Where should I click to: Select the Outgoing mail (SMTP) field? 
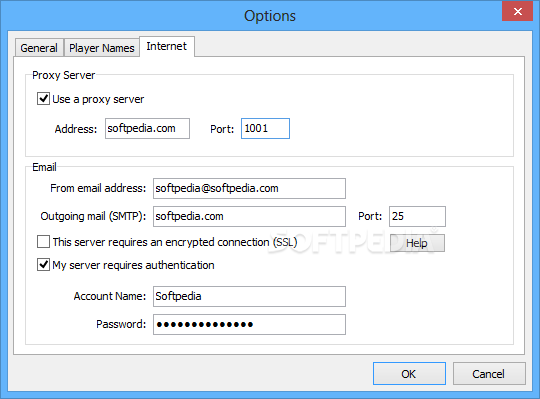click(x=249, y=216)
